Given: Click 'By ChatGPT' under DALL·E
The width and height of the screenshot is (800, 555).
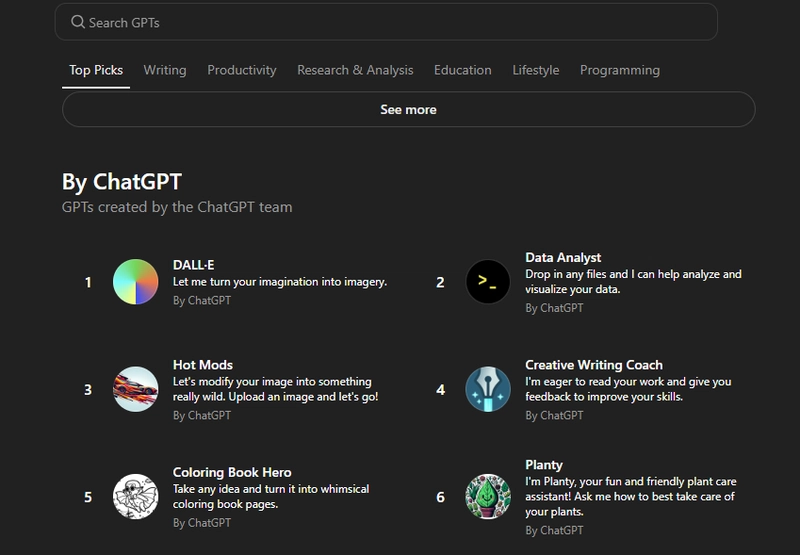Looking at the screenshot, I should point(202,300).
